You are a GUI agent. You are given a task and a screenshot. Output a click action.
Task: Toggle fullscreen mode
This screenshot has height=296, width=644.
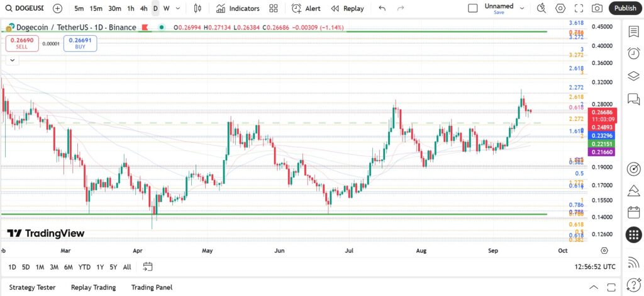(579, 8)
